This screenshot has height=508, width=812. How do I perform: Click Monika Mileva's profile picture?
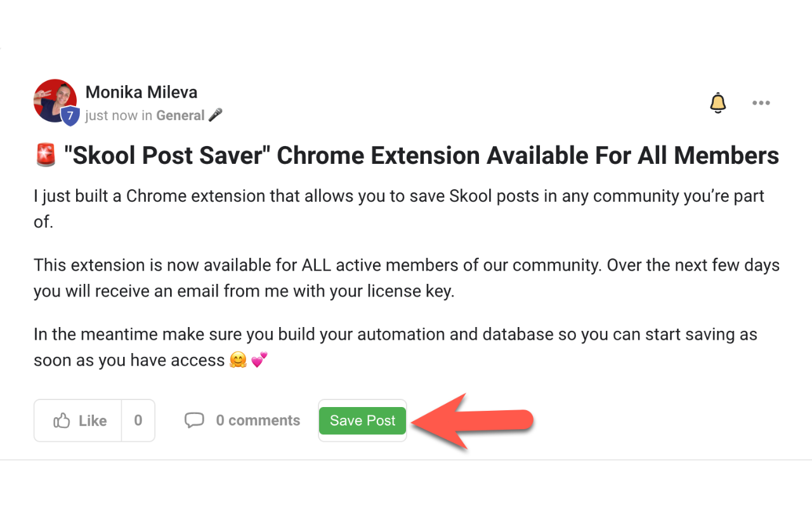(55, 102)
